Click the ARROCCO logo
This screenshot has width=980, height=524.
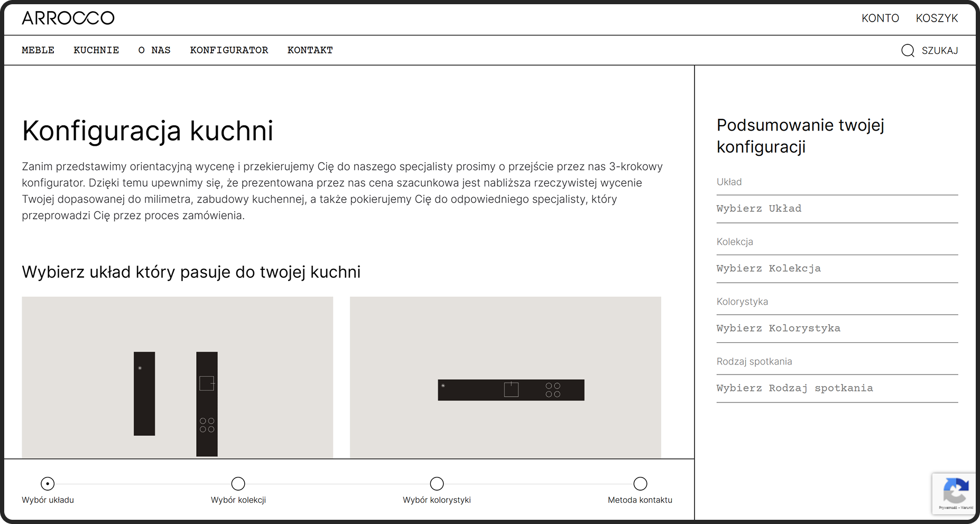point(68,18)
